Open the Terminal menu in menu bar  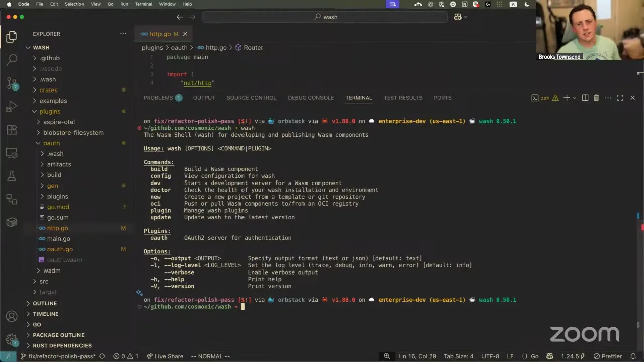tap(144, 4)
